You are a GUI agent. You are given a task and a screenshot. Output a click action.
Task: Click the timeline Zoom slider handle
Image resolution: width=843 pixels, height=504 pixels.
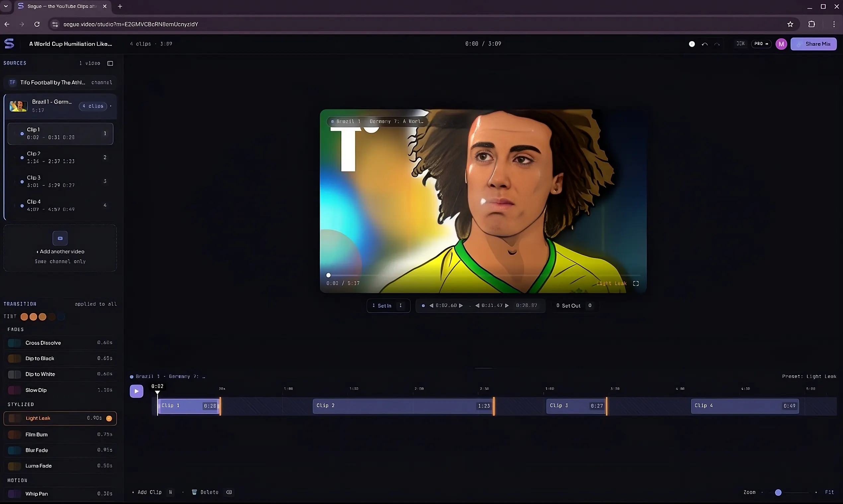778,492
